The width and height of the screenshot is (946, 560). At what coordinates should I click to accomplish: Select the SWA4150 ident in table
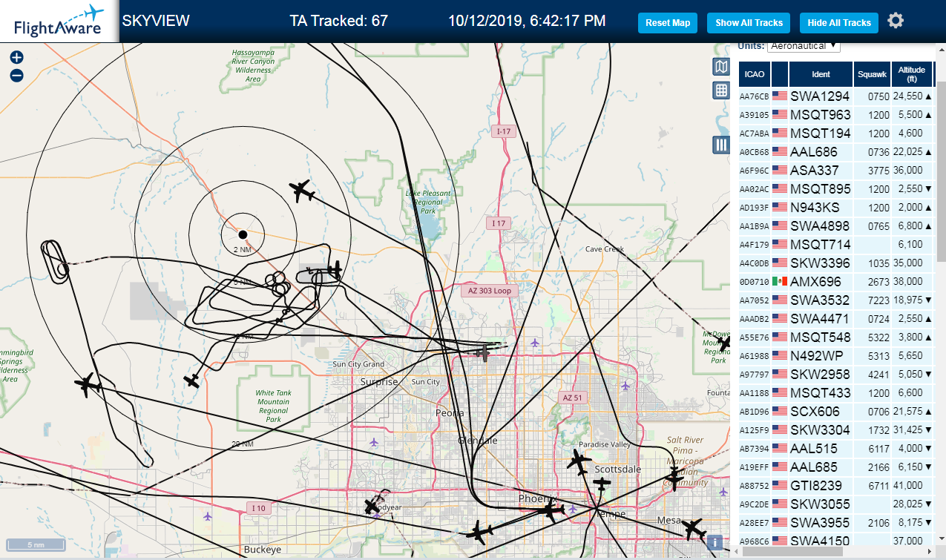tap(820, 541)
